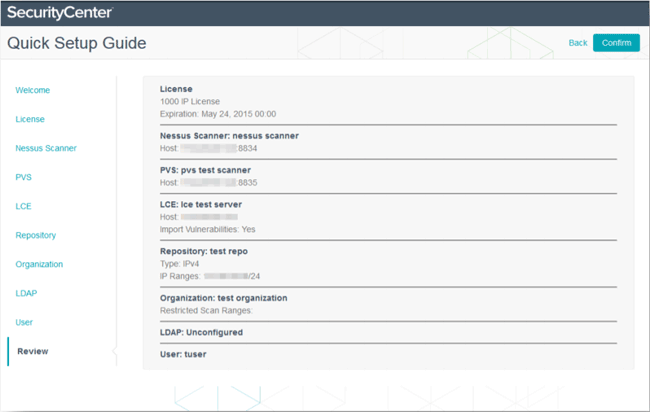Screen dimensions: 650x412
Task: Click the SecurityCenter logo
Action: click(x=60, y=12)
